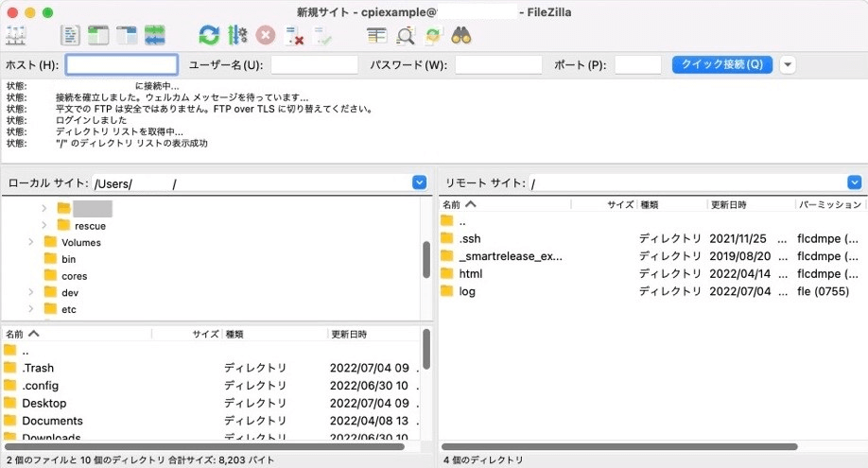The height and width of the screenshot is (468, 868).
Task: Open the Site Manager icon
Action: (x=16, y=36)
